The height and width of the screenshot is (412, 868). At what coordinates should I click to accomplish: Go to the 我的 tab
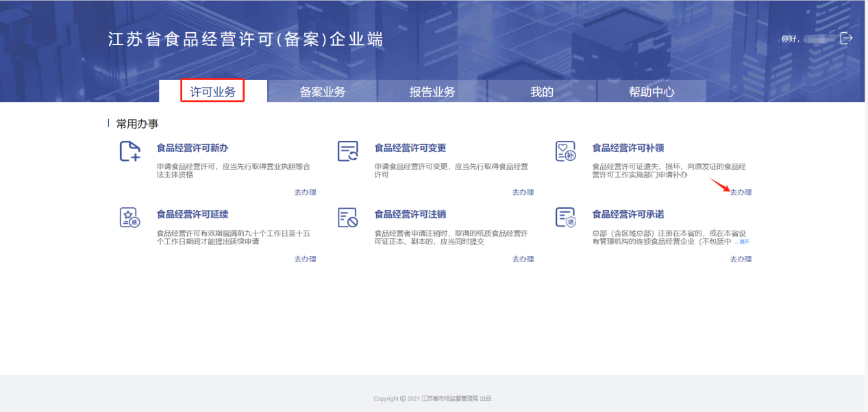tap(541, 92)
